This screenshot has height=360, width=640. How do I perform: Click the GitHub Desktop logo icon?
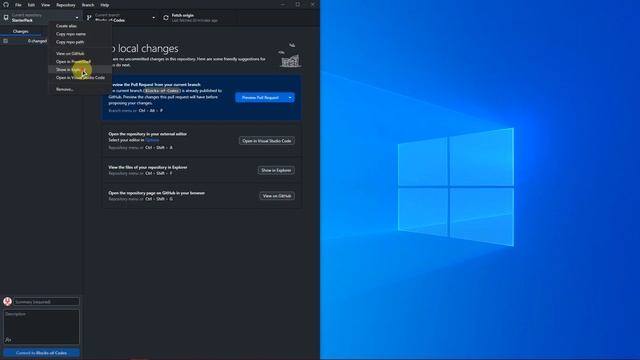tap(6, 5)
